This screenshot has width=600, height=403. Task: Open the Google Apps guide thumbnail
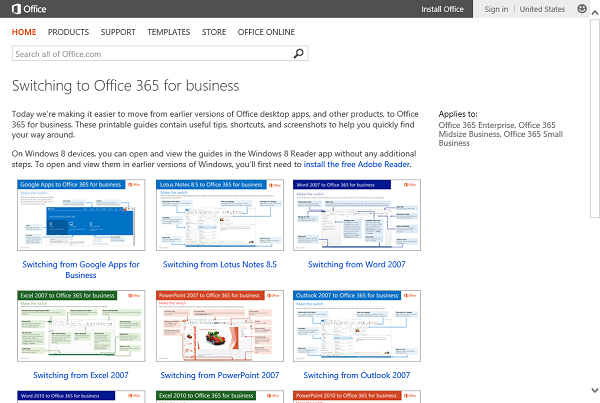(x=81, y=215)
